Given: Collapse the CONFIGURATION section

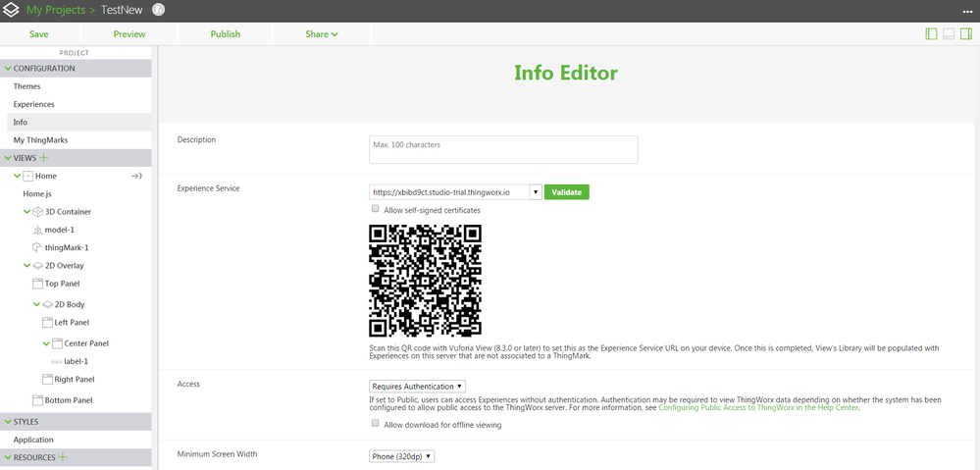Looking at the screenshot, I should [8, 68].
